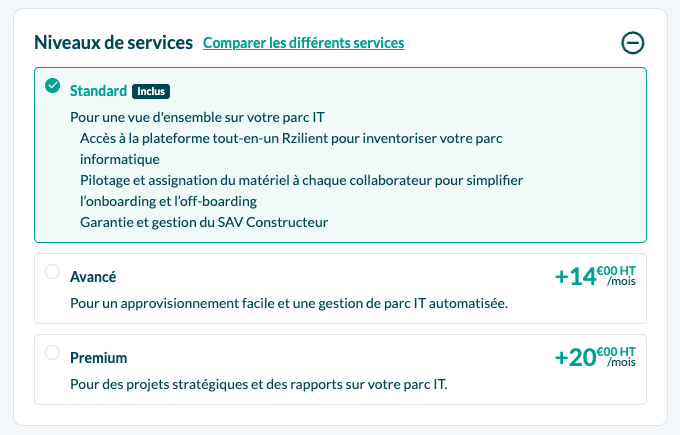The height and width of the screenshot is (435, 680).
Task: Click the Inclus badge next to Standard
Action: coord(151,91)
